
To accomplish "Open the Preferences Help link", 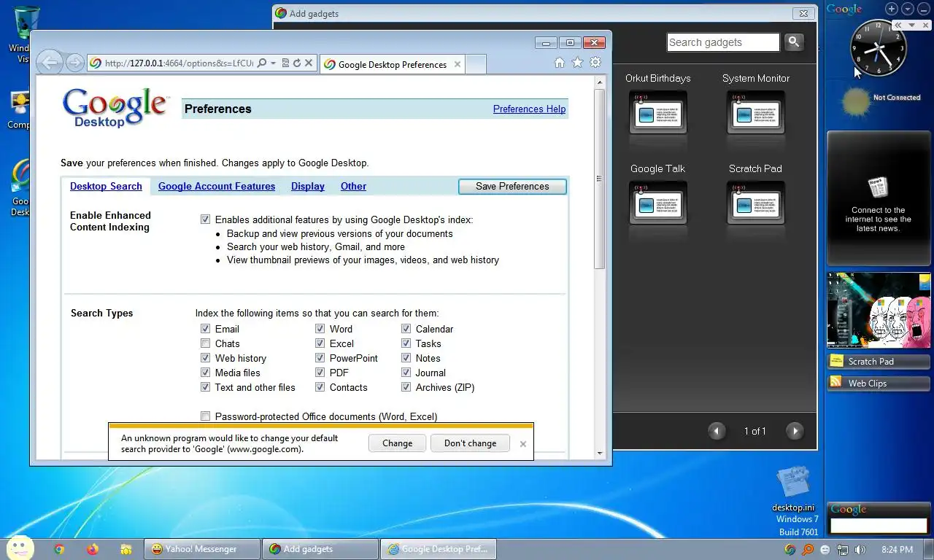I will click(x=529, y=109).
